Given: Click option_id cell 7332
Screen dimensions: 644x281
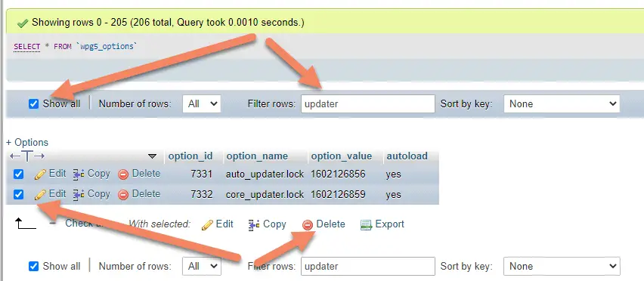Looking at the screenshot, I should coord(202,194).
